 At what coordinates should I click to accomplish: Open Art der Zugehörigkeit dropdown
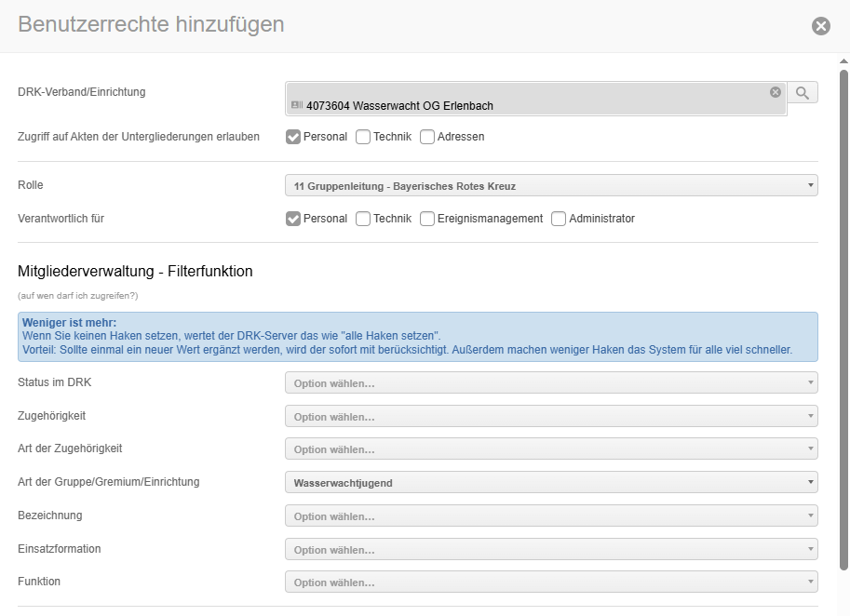pyautogui.click(x=551, y=449)
